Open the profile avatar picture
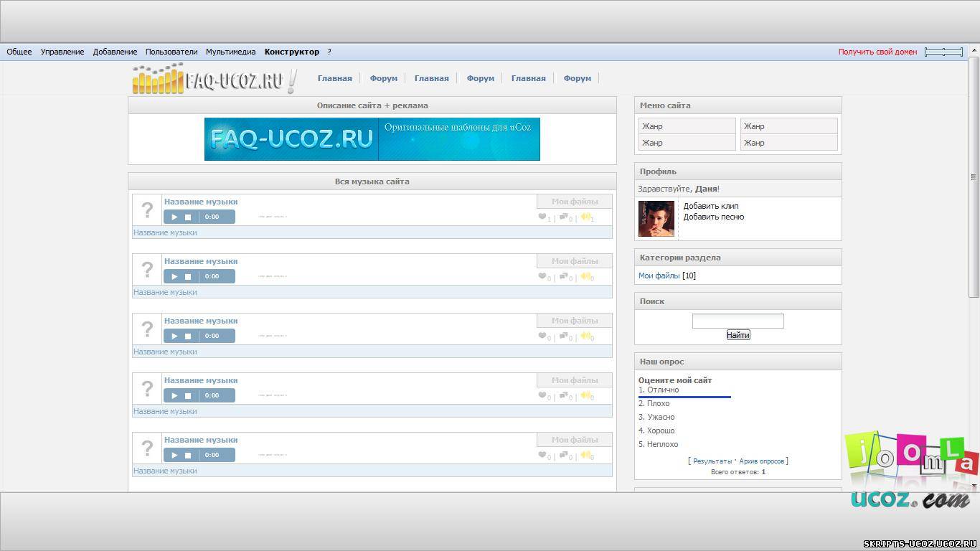The width and height of the screenshot is (980, 551). [x=656, y=219]
